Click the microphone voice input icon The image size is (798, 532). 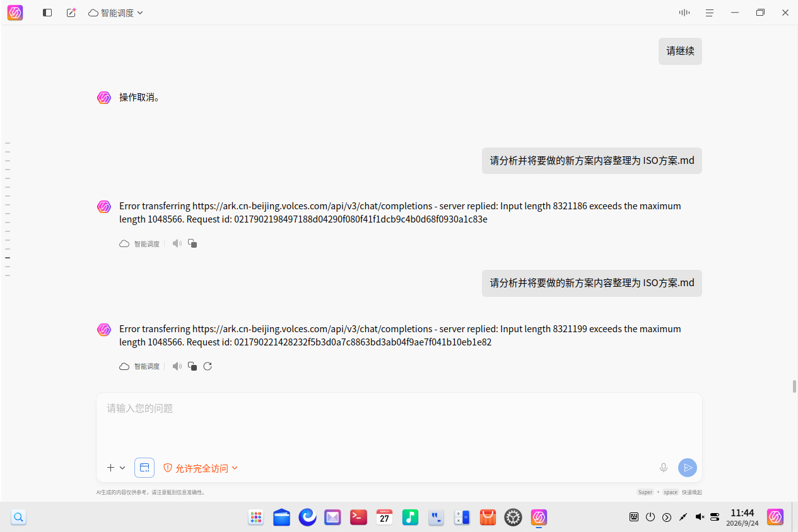coord(664,468)
